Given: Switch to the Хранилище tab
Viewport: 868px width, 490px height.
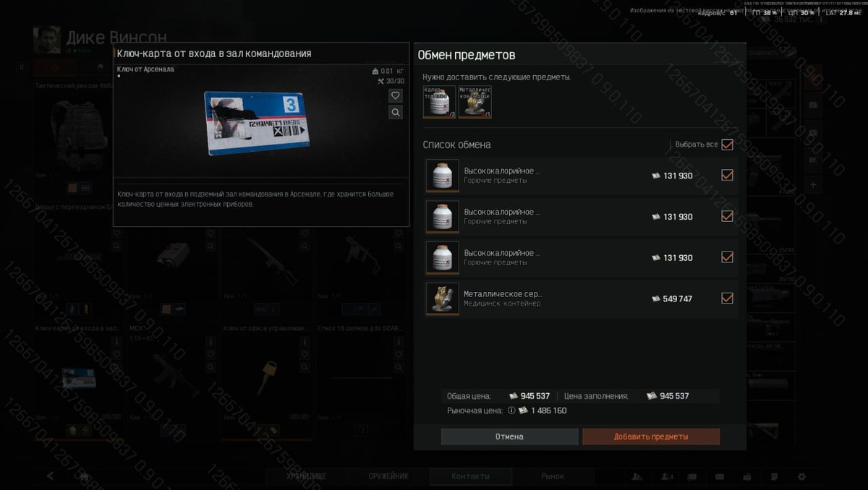Looking at the screenshot, I should (x=307, y=476).
